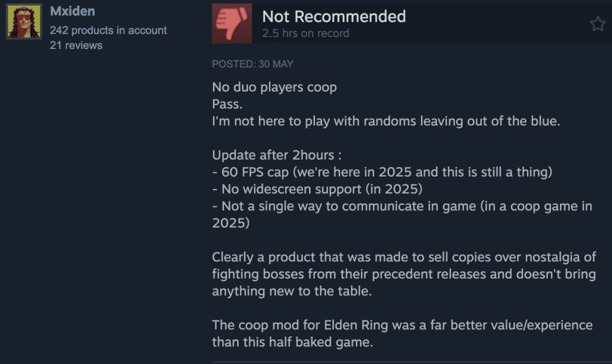
Task: Open the 21 reviews link
Action: click(x=76, y=45)
